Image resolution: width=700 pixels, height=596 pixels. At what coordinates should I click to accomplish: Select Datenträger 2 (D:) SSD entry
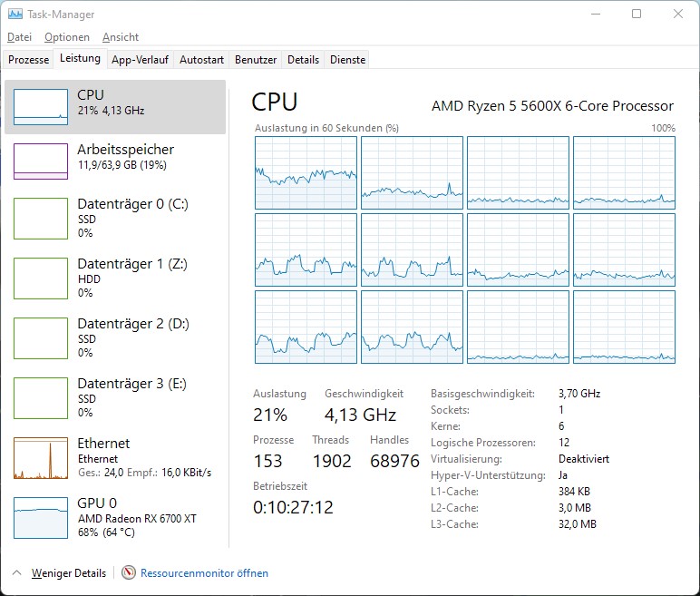coord(115,338)
